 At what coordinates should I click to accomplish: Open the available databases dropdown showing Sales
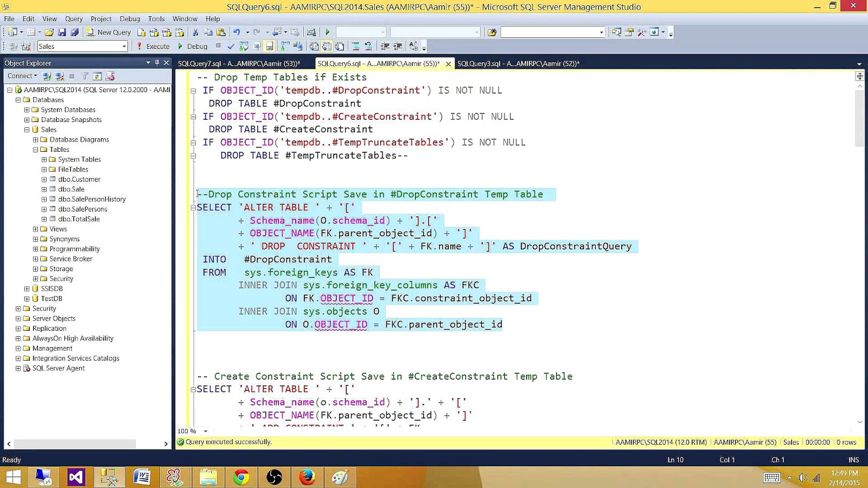pos(125,46)
